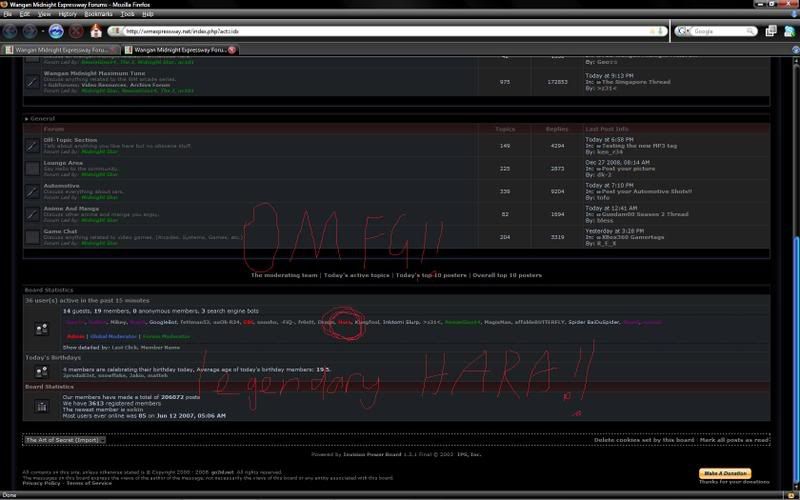Go to the Home page icon
This screenshot has height=500, width=800.
point(96,31)
